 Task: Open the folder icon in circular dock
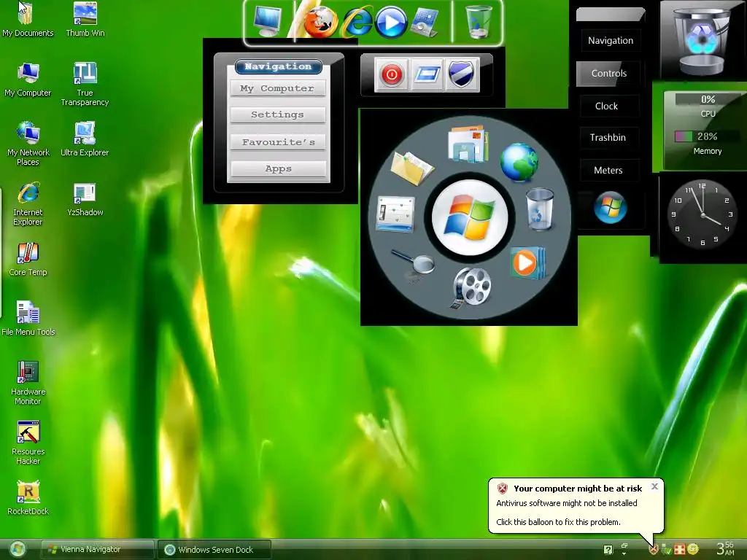(411, 168)
